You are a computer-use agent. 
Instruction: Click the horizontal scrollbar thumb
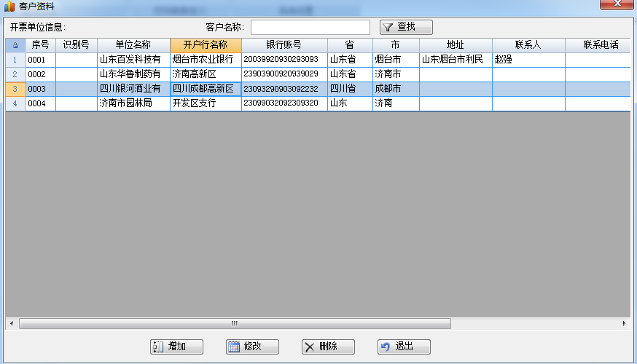pos(235,323)
